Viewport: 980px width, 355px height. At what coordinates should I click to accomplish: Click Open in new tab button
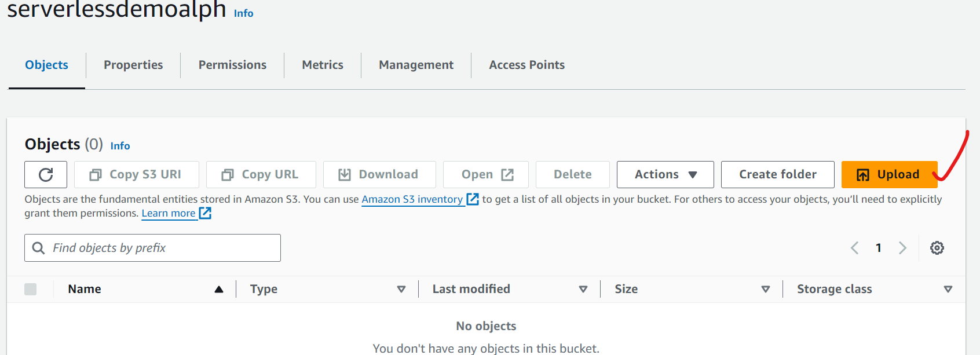486,174
